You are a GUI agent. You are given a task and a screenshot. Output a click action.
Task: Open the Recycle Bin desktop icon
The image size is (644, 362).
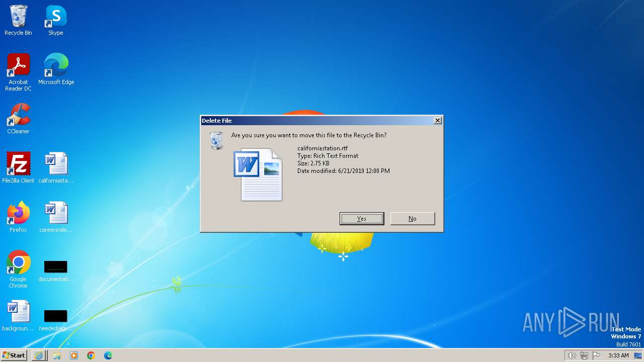coord(18,20)
